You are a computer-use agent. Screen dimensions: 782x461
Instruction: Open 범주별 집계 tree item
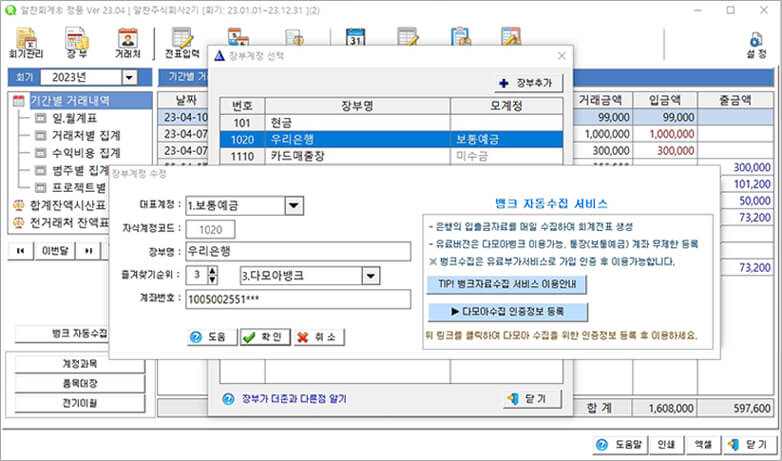tap(80, 170)
